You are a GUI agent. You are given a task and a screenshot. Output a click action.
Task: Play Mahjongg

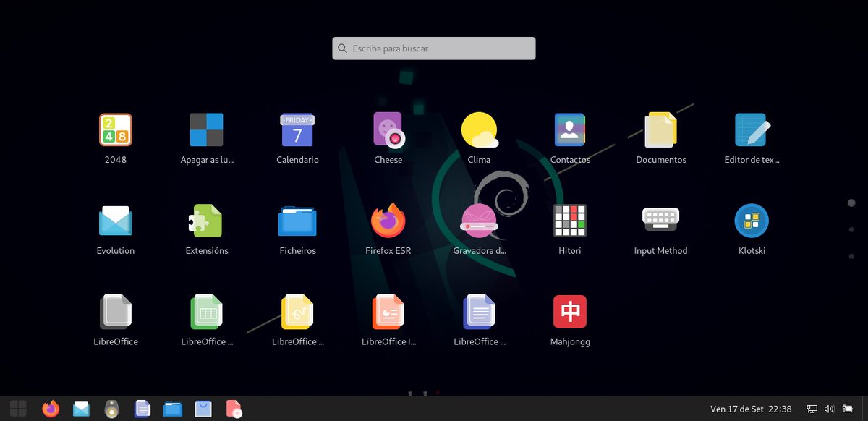click(x=570, y=312)
